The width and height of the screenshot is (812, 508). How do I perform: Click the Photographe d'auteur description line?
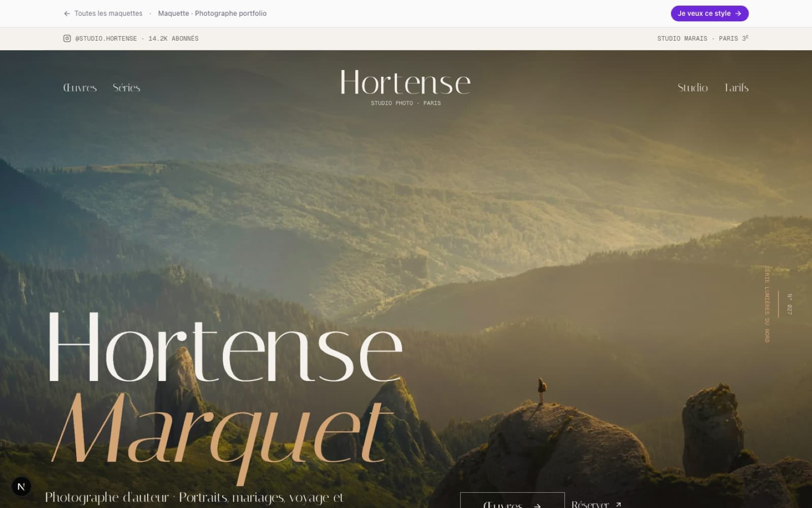[194, 497]
